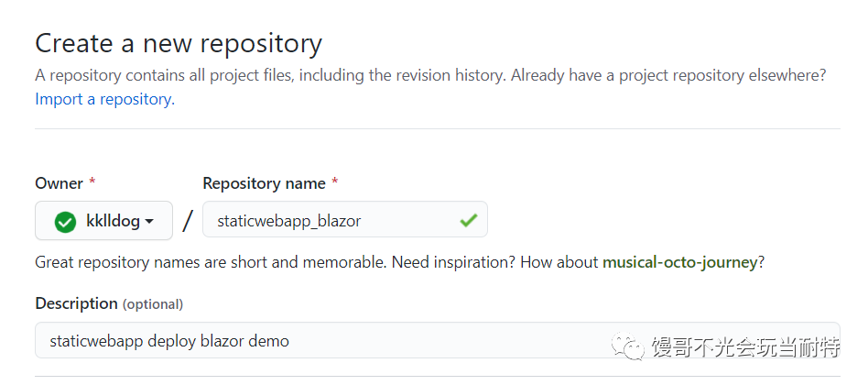Click the Owner field label
868x385 pixels.
(x=59, y=183)
